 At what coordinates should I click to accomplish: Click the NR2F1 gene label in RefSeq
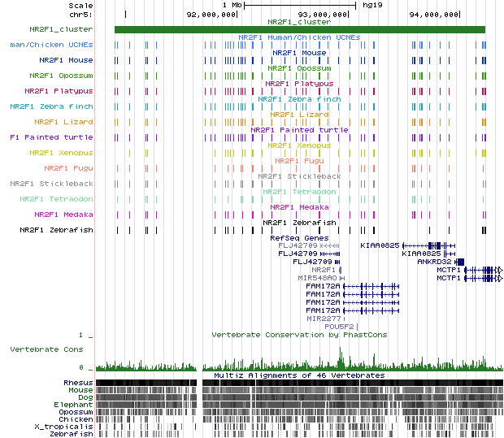point(324,270)
